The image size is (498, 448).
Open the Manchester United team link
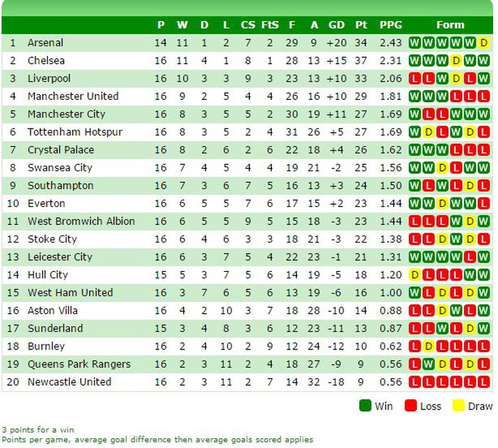[x=73, y=96]
